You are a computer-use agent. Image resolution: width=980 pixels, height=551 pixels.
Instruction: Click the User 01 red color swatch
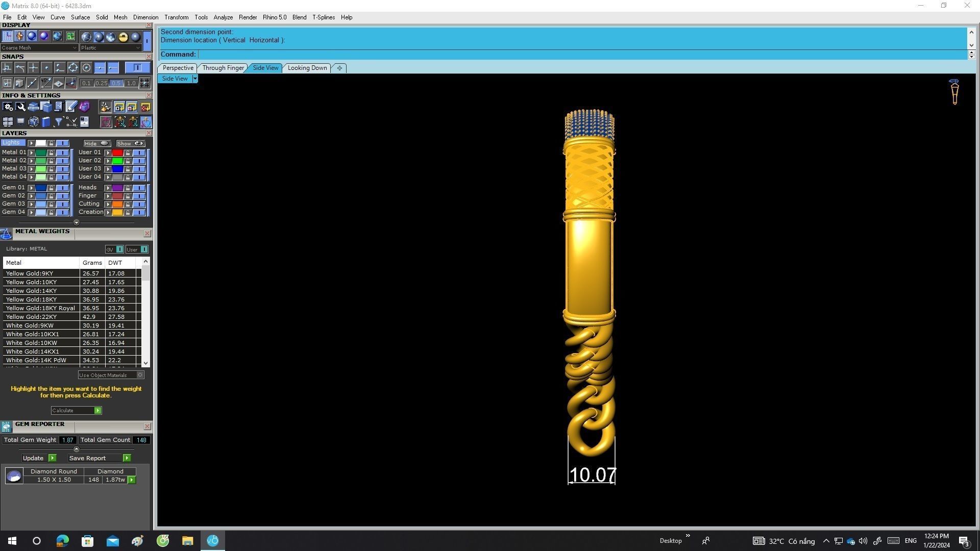[117, 153]
